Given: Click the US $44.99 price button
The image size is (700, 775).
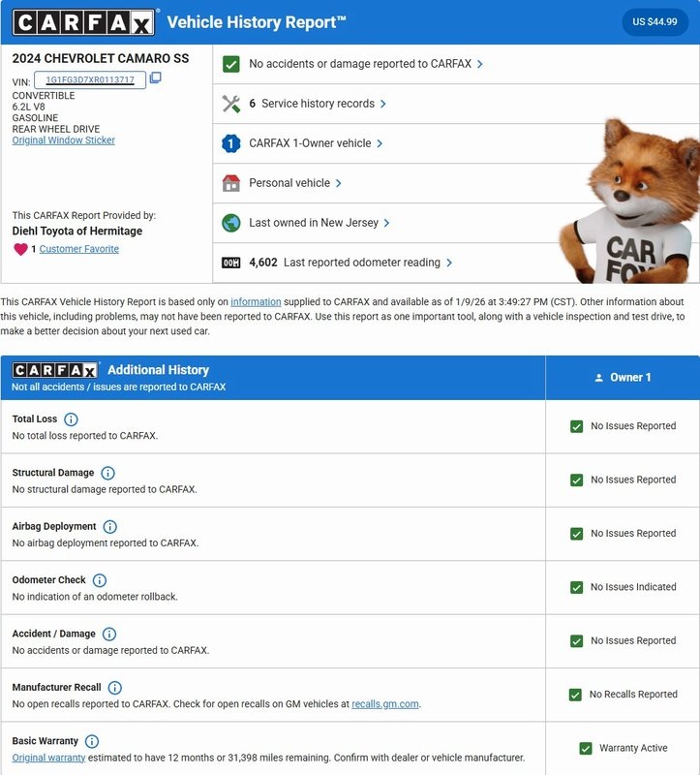Looking at the screenshot, I should click(654, 22).
